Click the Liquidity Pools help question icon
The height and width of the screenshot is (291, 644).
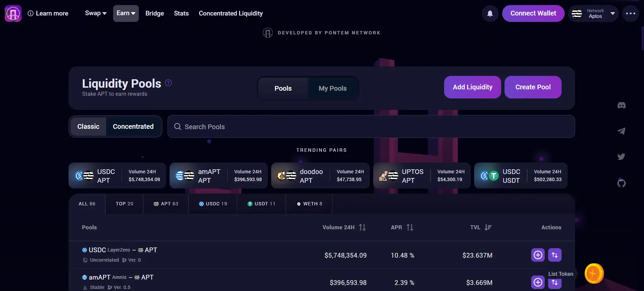point(169,83)
